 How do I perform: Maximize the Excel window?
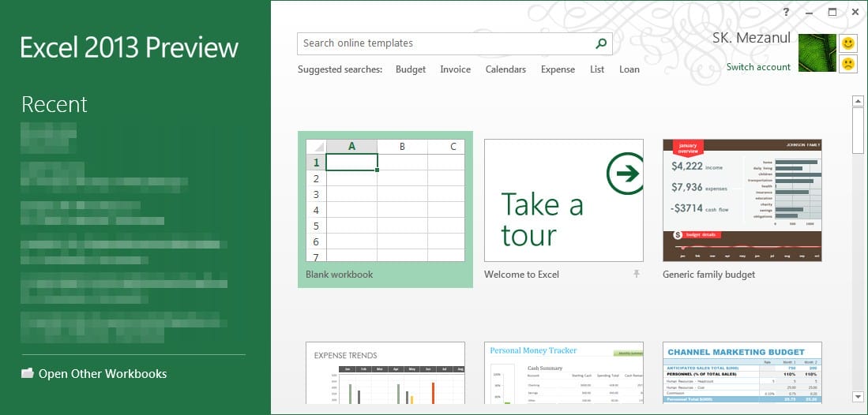coord(832,12)
